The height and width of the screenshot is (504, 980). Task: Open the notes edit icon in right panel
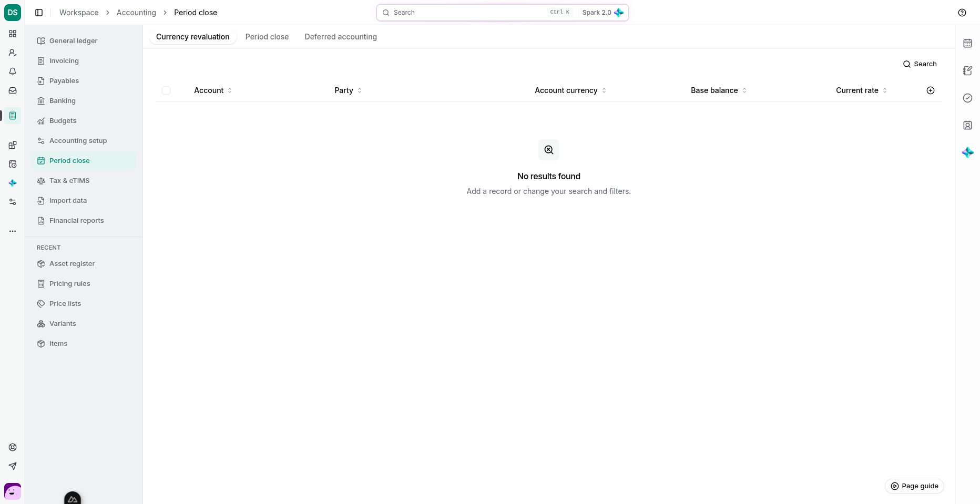[967, 70]
